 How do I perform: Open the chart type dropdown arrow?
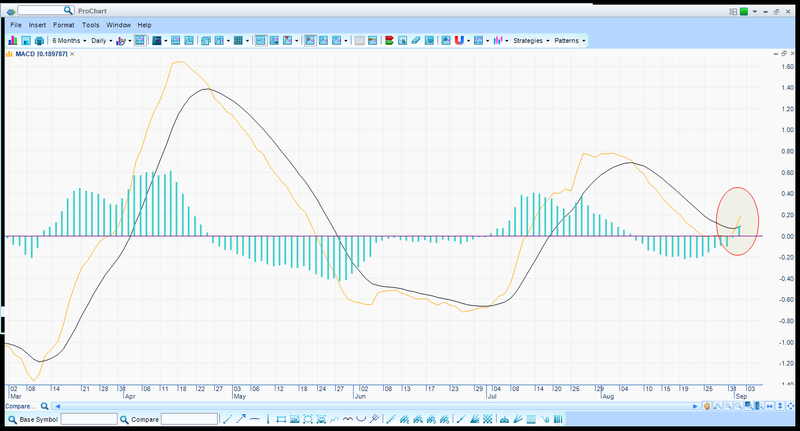pos(130,41)
